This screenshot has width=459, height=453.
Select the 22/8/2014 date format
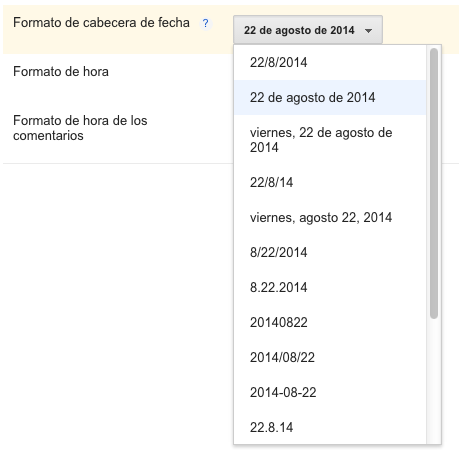330,62
